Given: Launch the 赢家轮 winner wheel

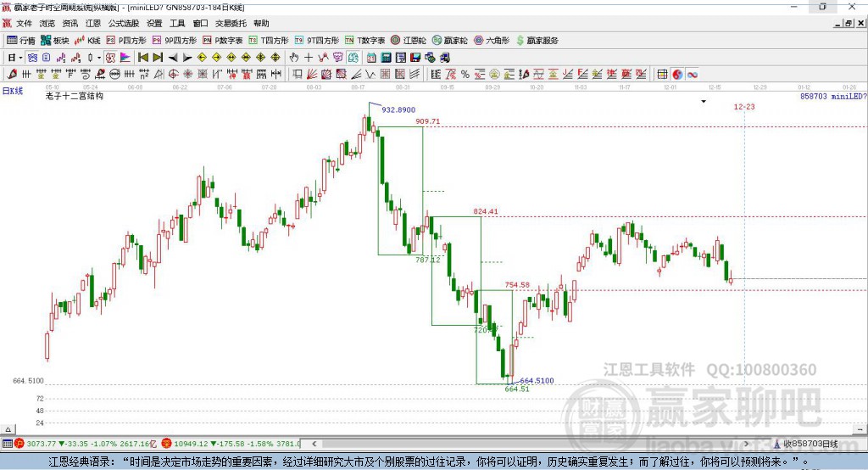Looking at the screenshot, I should (x=449, y=41).
